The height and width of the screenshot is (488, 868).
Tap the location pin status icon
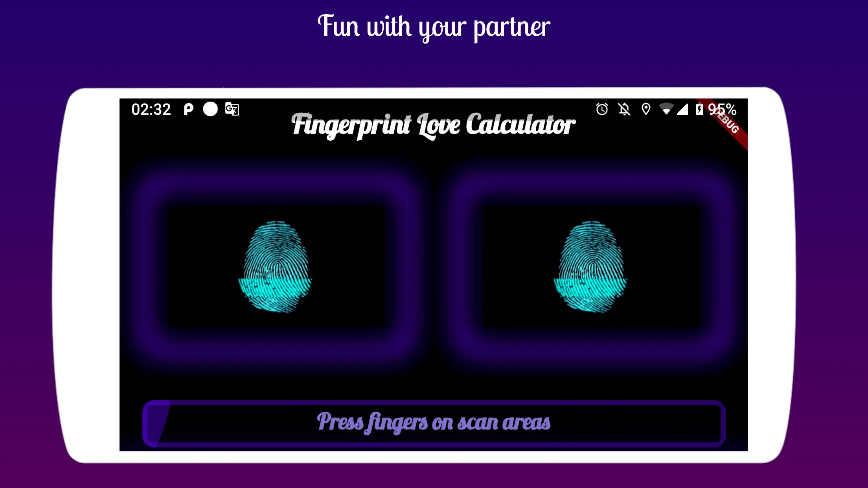point(645,109)
